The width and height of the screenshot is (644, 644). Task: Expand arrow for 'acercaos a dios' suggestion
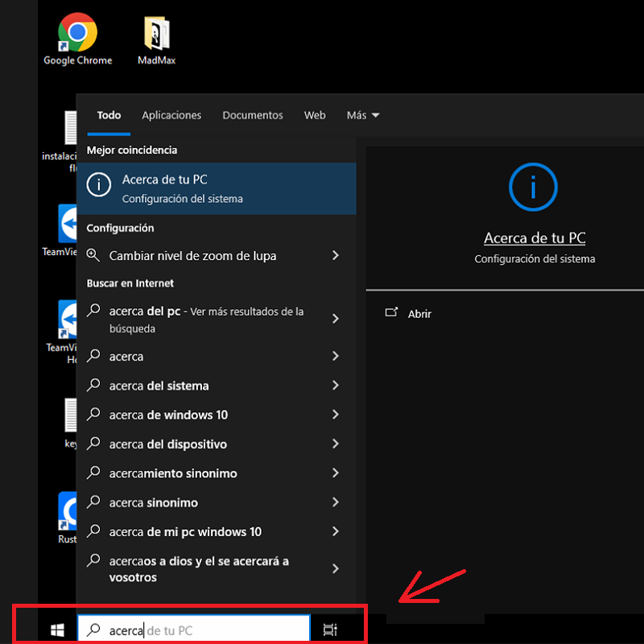click(336, 568)
